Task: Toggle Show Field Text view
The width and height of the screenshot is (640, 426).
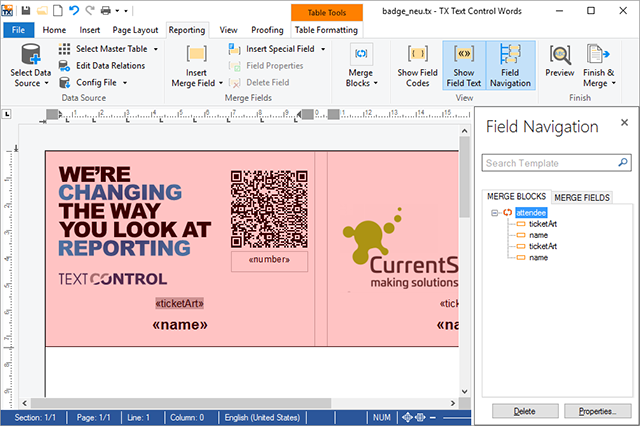Action: tap(464, 65)
